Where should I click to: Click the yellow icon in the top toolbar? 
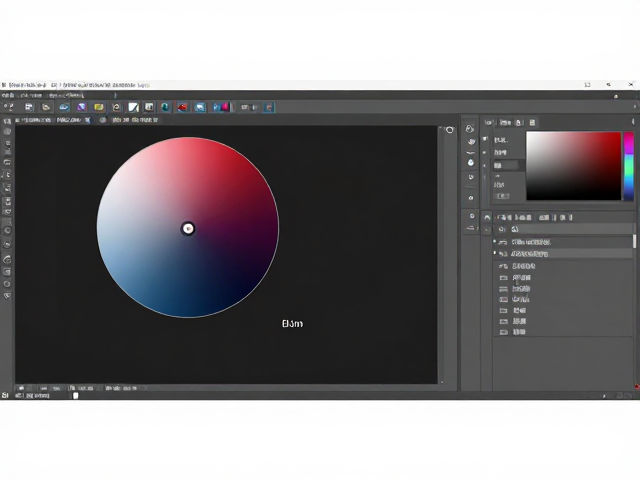point(98,107)
